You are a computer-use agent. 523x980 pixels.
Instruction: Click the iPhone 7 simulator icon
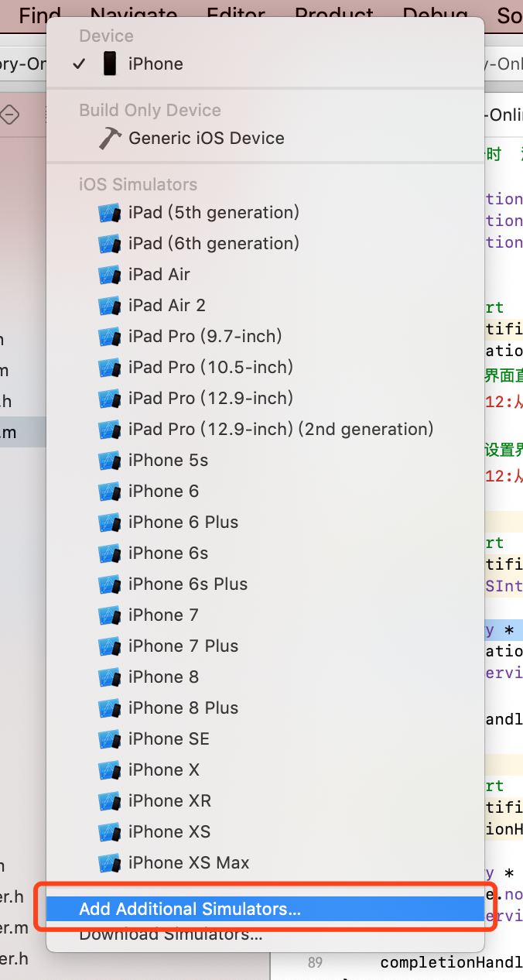109,615
